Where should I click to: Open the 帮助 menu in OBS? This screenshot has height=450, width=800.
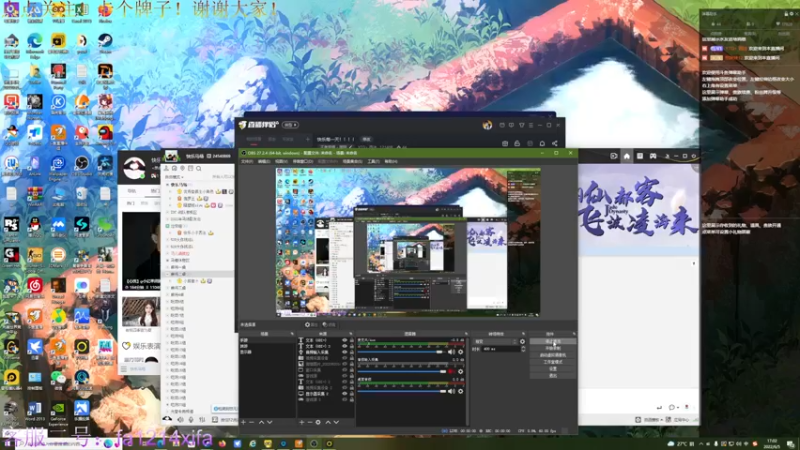(x=390, y=161)
